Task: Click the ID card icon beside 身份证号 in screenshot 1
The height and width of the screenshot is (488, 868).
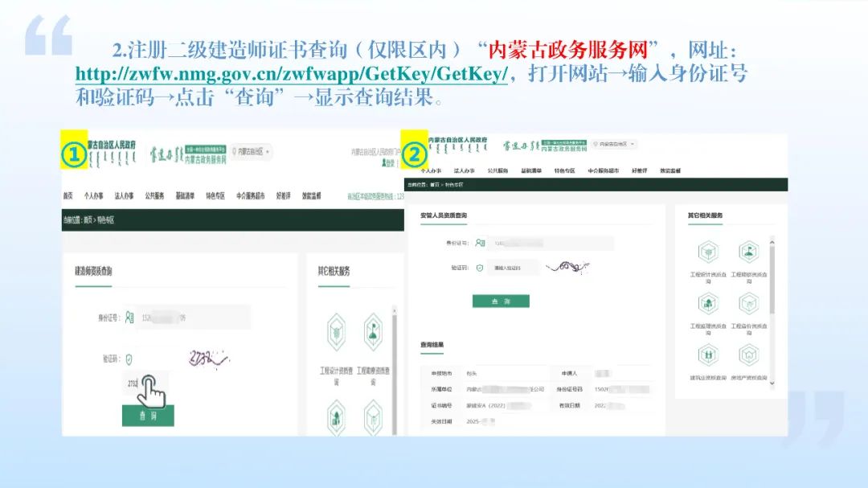Action: point(129,318)
